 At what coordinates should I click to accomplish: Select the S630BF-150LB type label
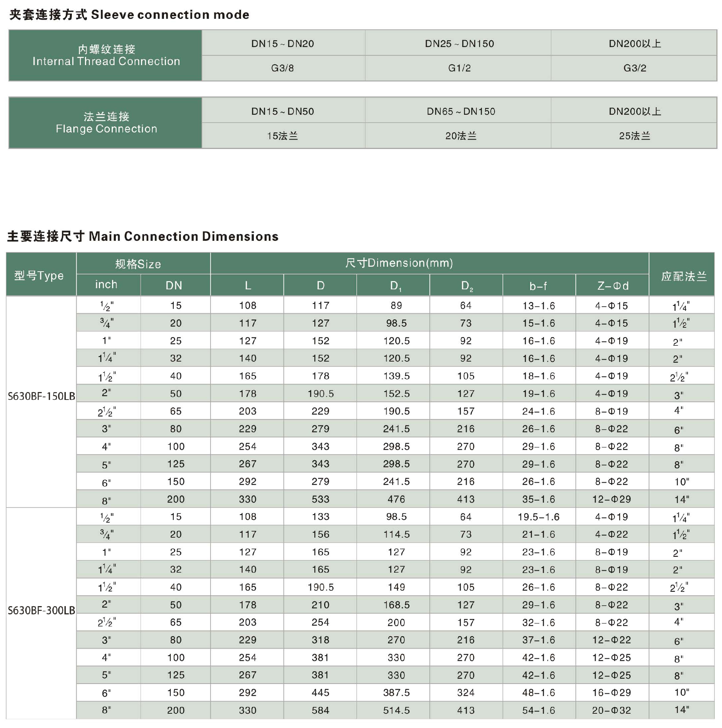tap(41, 397)
